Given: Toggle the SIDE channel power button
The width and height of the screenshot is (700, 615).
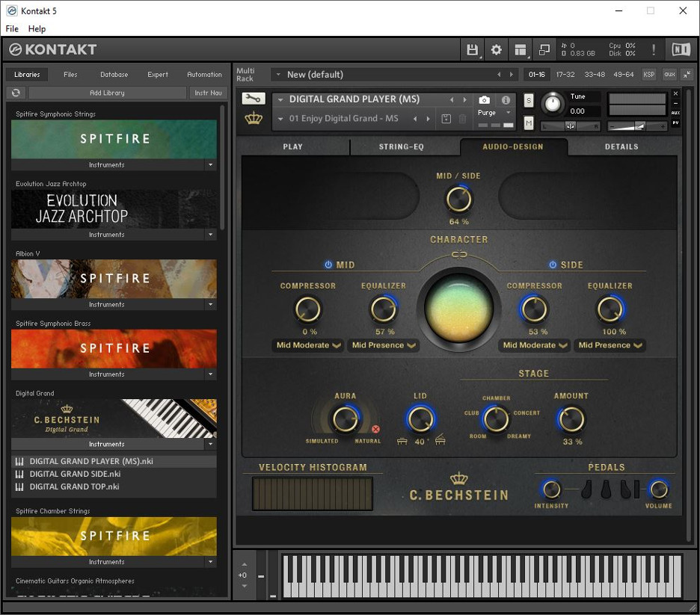Looking at the screenshot, I should pyautogui.click(x=553, y=265).
